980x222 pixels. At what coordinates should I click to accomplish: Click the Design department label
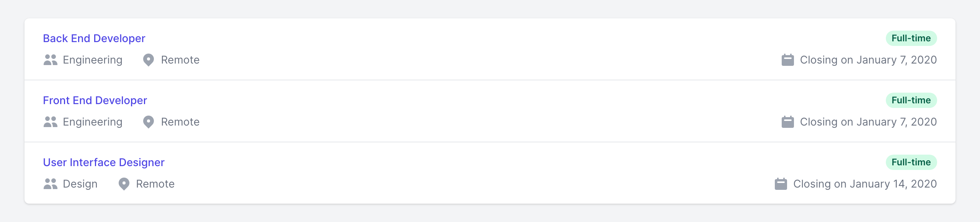80,184
